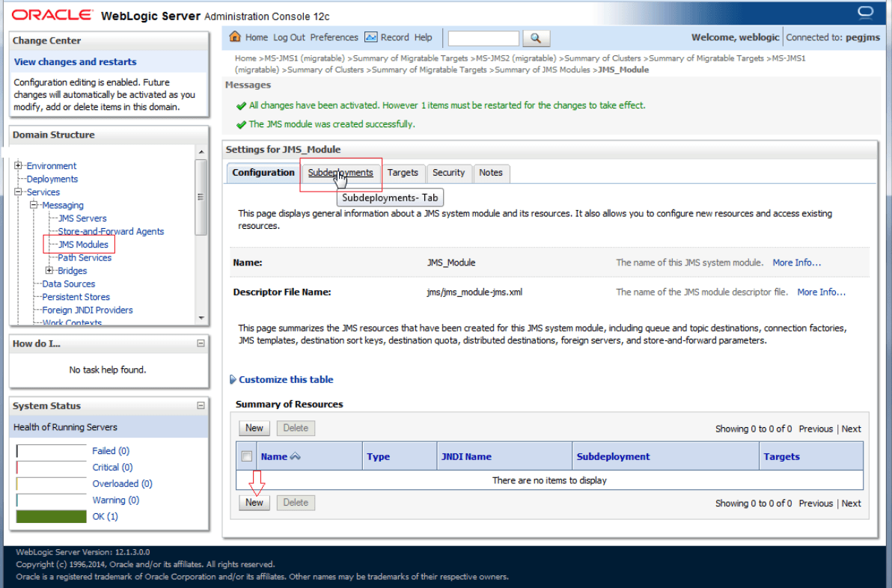Viewport: 892px width, 588px height.
Task: Click the banner collapse icon at top right
Action: [866, 12]
